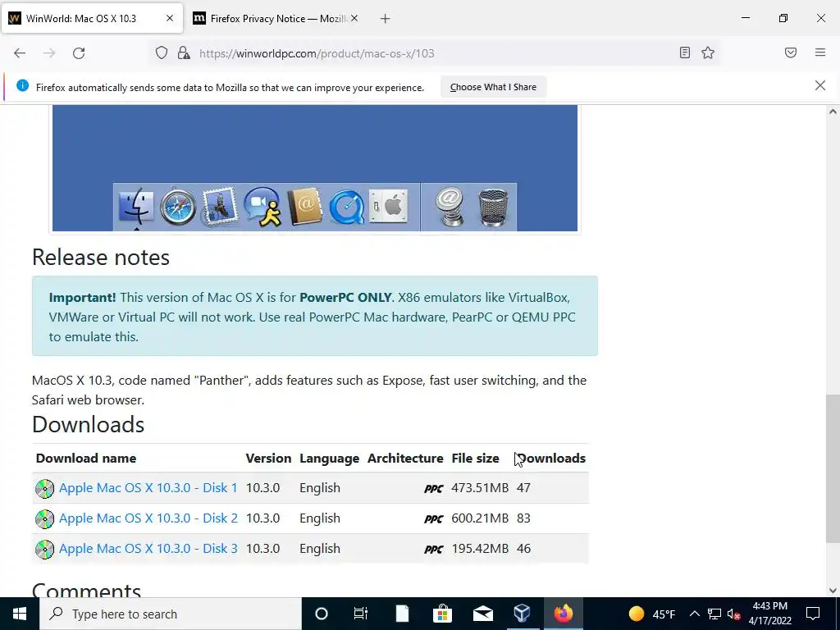Image resolution: width=840 pixels, height=630 pixels.
Task: Click the Type here to search box
Action: (x=171, y=614)
